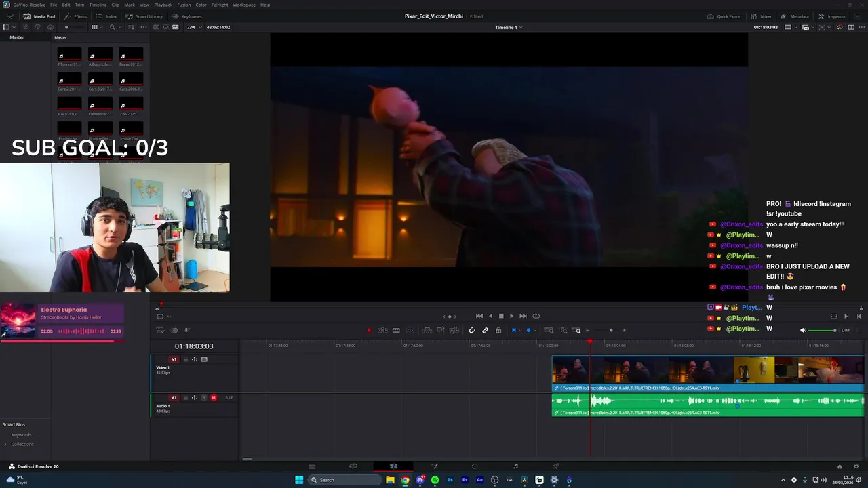Viewport: 868px width, 488px height.
Task: Toggle the speaker mute icon
Action: pyautogui.click(x=803, y=330)
